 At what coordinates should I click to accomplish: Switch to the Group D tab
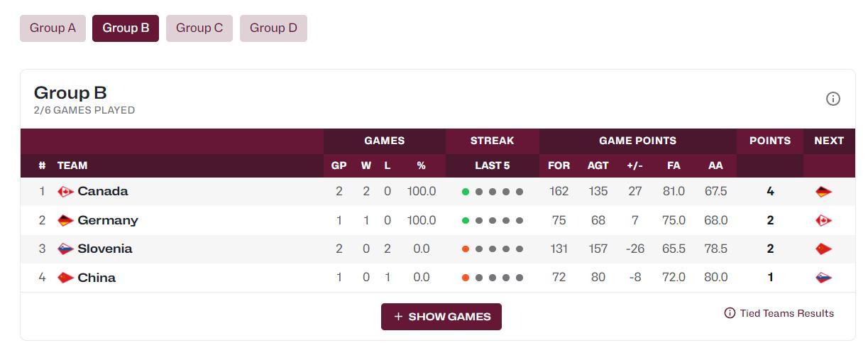[x=273, y=28]
